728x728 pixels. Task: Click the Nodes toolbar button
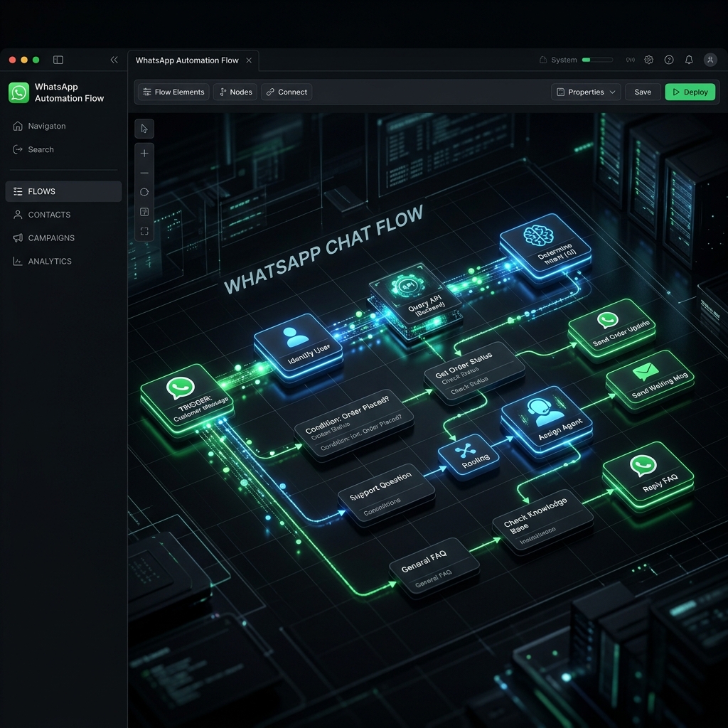(x=235, y=92)
